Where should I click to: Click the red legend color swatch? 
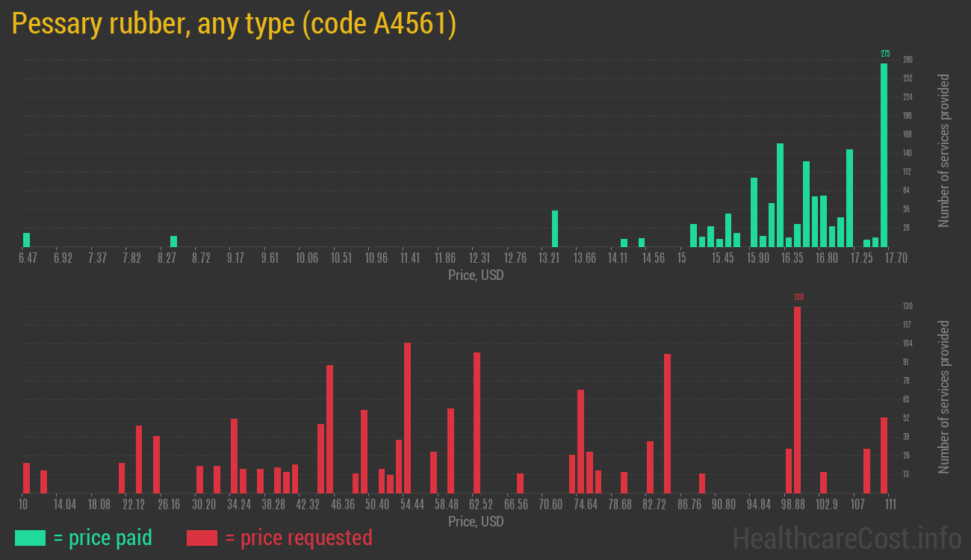point(202,538)
